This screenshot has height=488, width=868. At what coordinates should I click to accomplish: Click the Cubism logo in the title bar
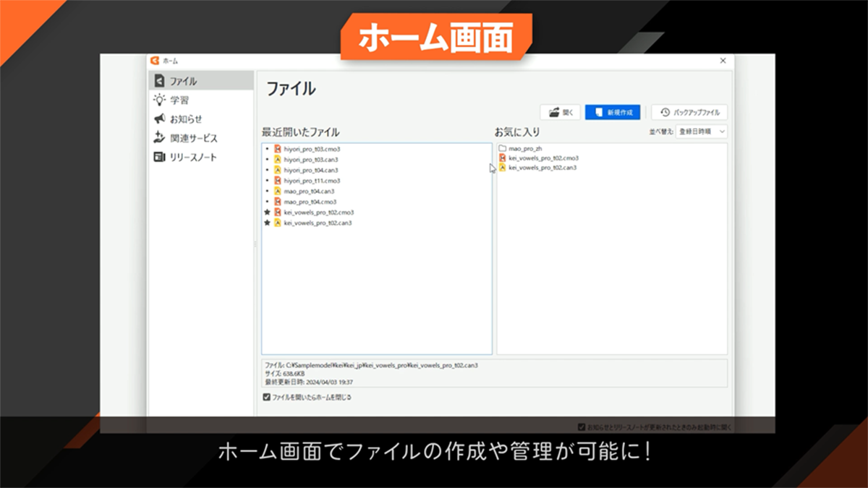[x=154, y=61]
